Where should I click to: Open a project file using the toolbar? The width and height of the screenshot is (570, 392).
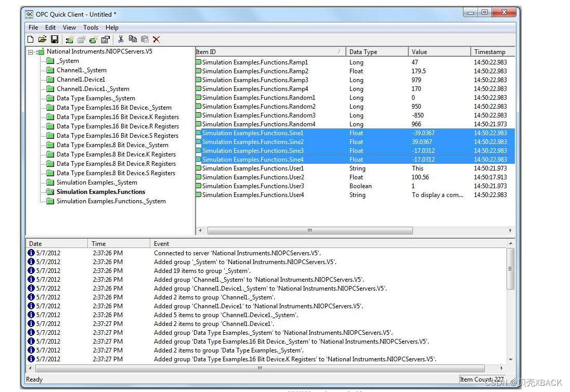coord(43,39)
